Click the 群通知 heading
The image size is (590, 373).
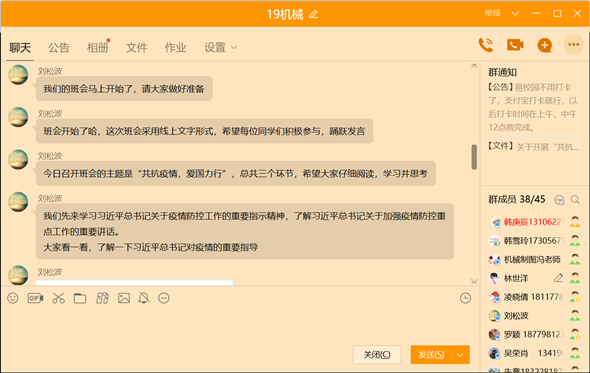[x=502, y=72]
